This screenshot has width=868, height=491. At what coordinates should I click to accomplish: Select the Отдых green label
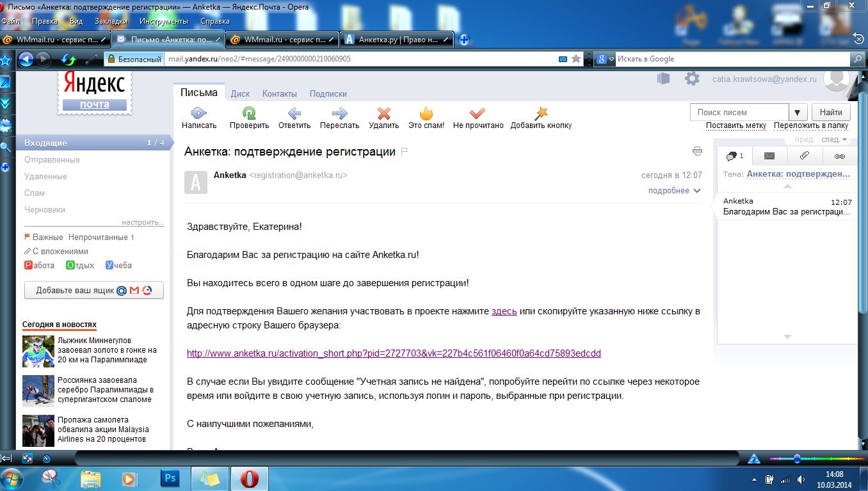(x=80, y=265)
